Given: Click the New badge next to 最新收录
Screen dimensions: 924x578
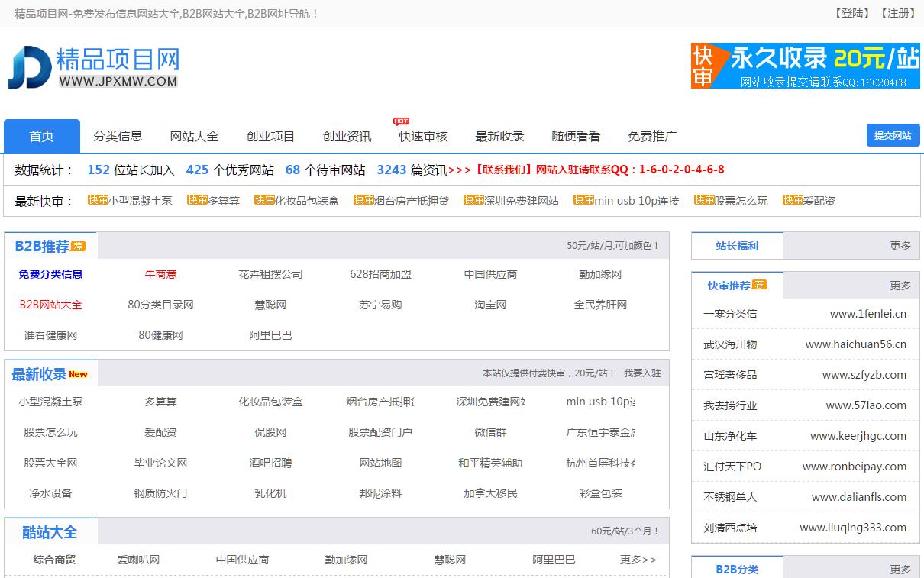Looking at the screenshot, I should point(78,374).
